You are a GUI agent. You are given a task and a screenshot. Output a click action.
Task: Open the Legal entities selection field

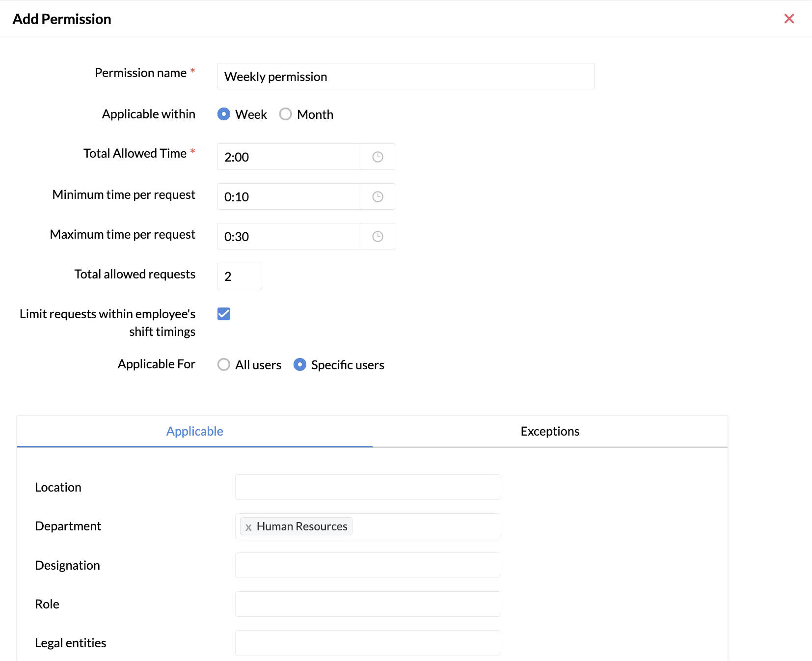[x=368, y=643]
